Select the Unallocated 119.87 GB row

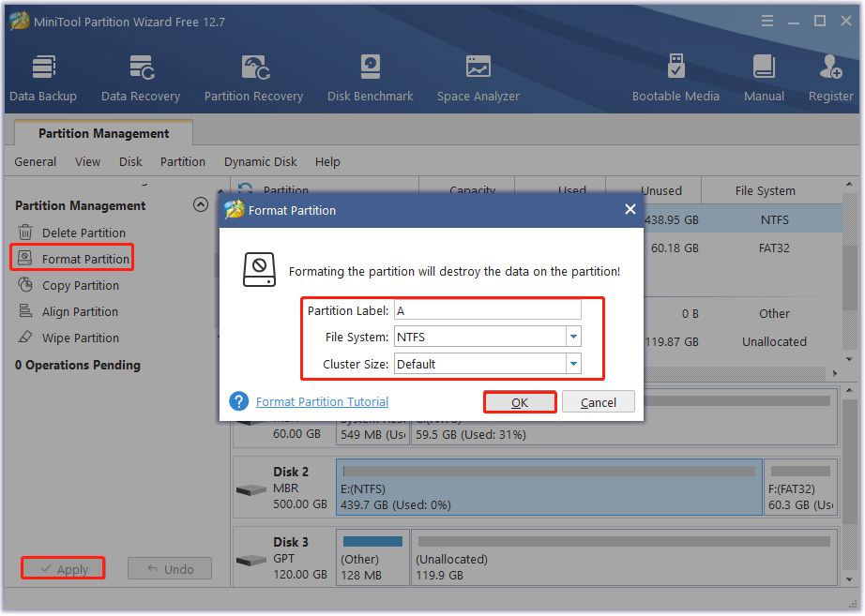[742, 341]
